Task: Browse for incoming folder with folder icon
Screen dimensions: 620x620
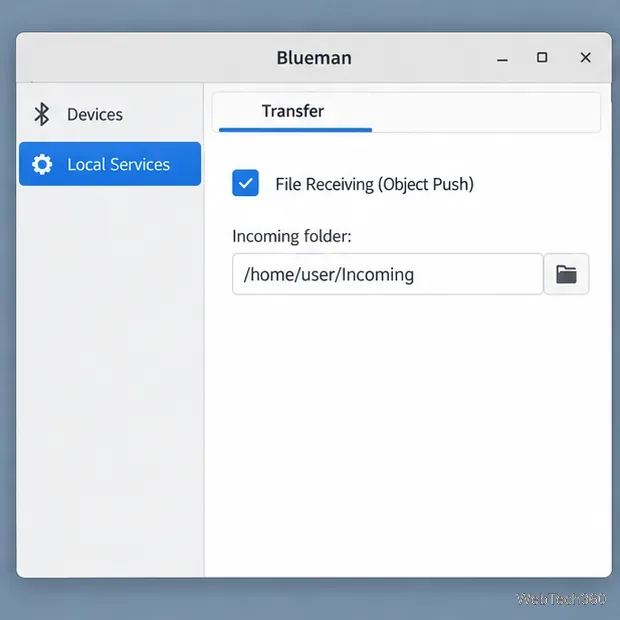Action: pos(566,274)
